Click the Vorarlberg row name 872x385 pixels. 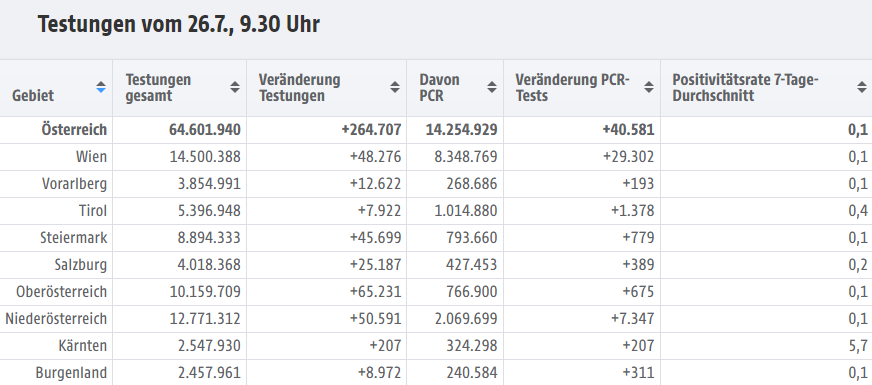coord(75,184)
